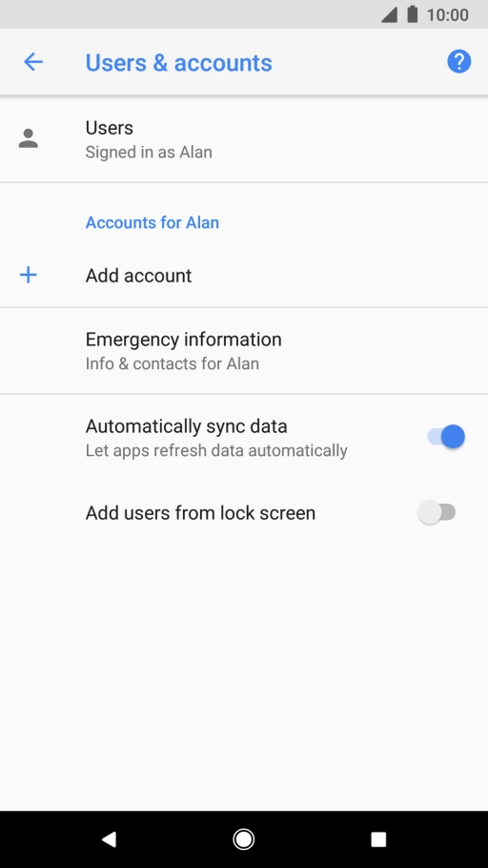Disable the Automatically sync data switch
Viewport: 488px width, 868px height.
pyautogui.click(x=446, y=437)
